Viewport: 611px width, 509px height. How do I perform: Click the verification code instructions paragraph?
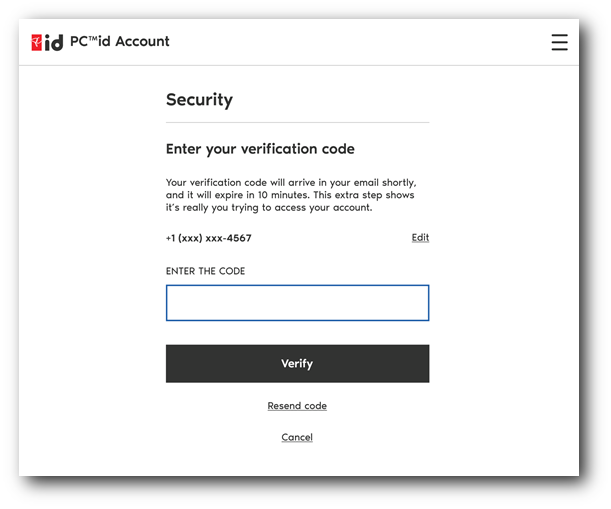[x=291, y=195]
